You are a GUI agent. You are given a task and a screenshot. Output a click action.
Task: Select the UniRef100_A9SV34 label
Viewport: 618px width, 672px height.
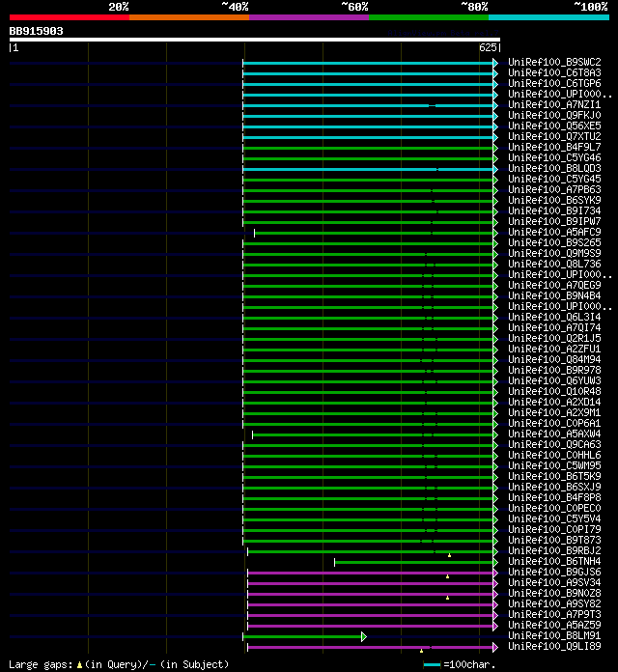coord(554,582)
